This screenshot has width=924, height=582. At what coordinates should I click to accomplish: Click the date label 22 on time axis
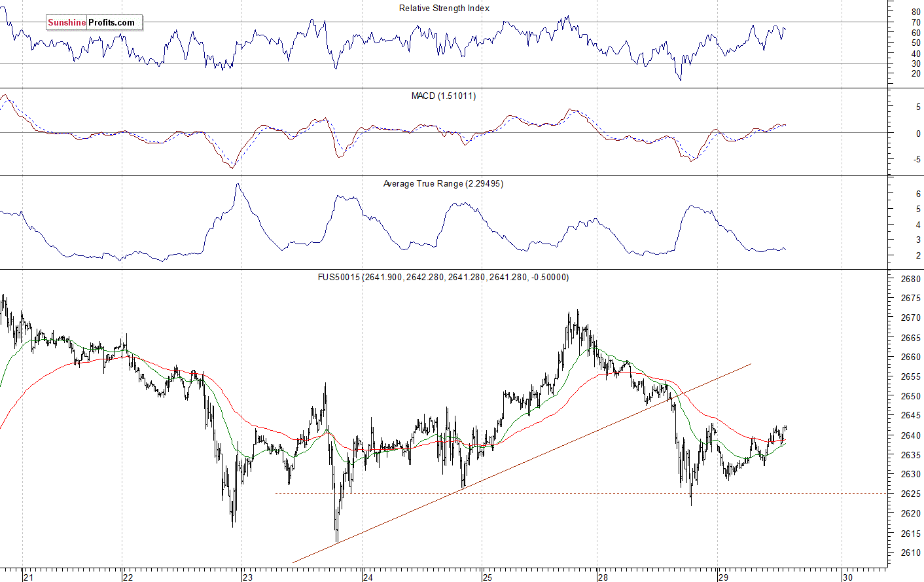[128, 577]
